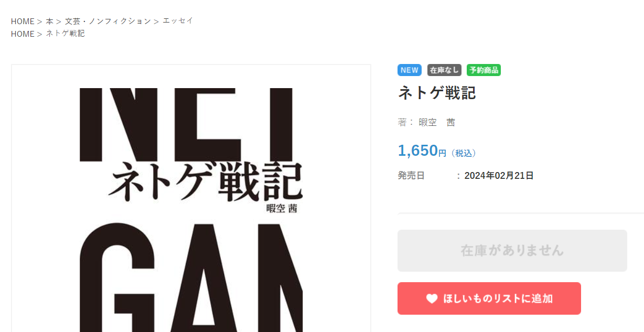Click GAM lettering on the cover
The image size is (644, 332).
191,278
